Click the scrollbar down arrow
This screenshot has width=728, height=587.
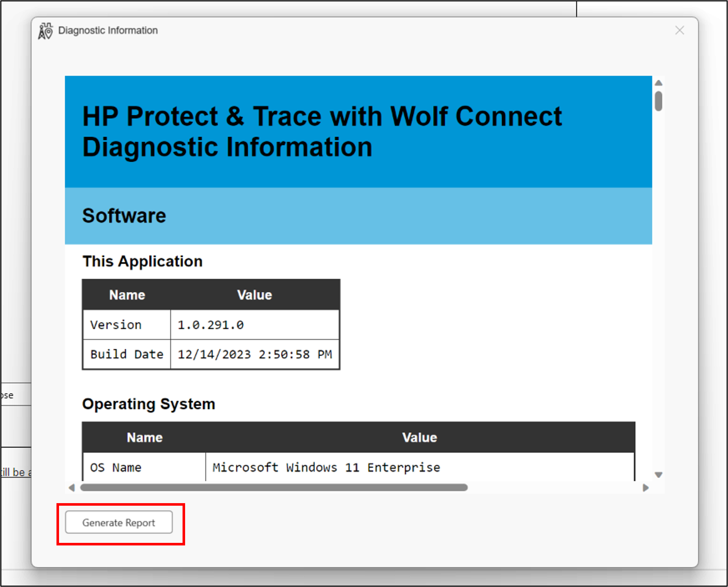pos(658,475)
